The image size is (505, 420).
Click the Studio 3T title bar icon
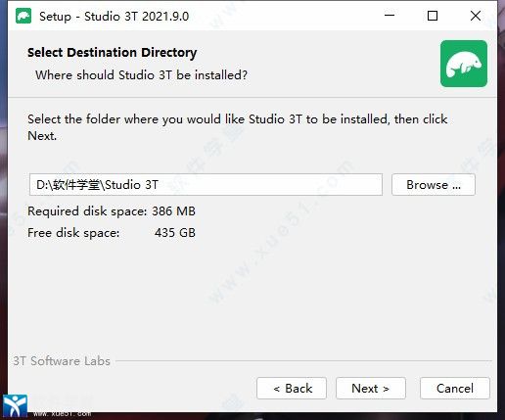[x=23, y=16]
